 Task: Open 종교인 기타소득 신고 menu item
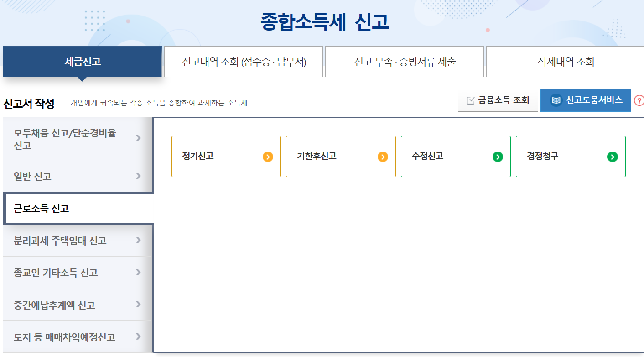pos(78,273)
